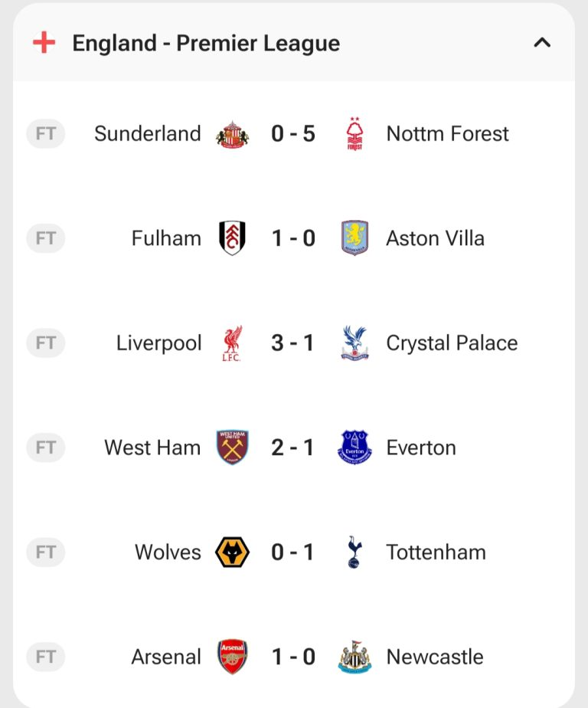Open the Tottenham team name
The image size is (588, 708).
[x=436, y=552]
